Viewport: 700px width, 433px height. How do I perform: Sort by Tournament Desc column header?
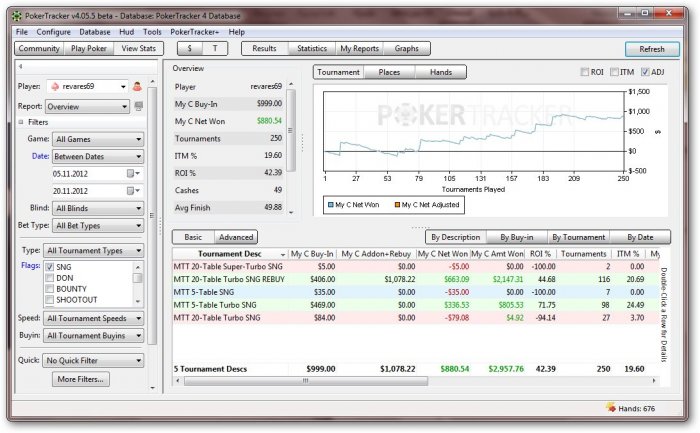[x=230, y=254]
